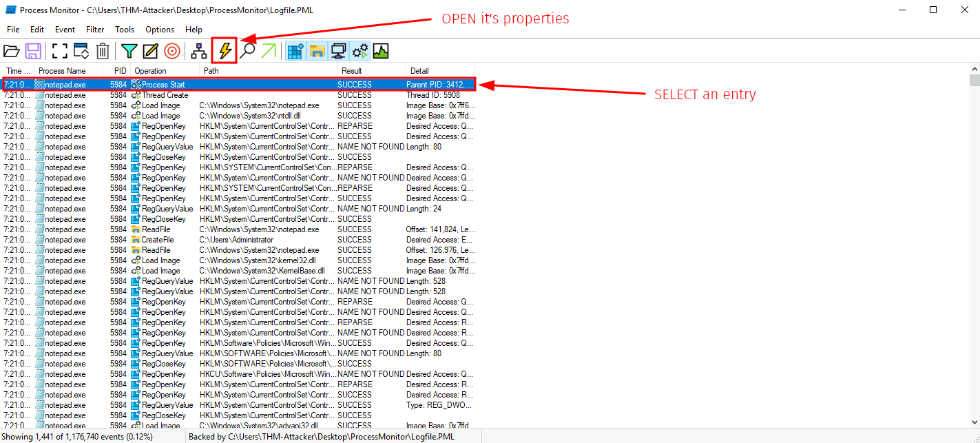Click the Highlight pencil icon
Image resolution: width=980 pixels, height=443 pixels.
150,51
